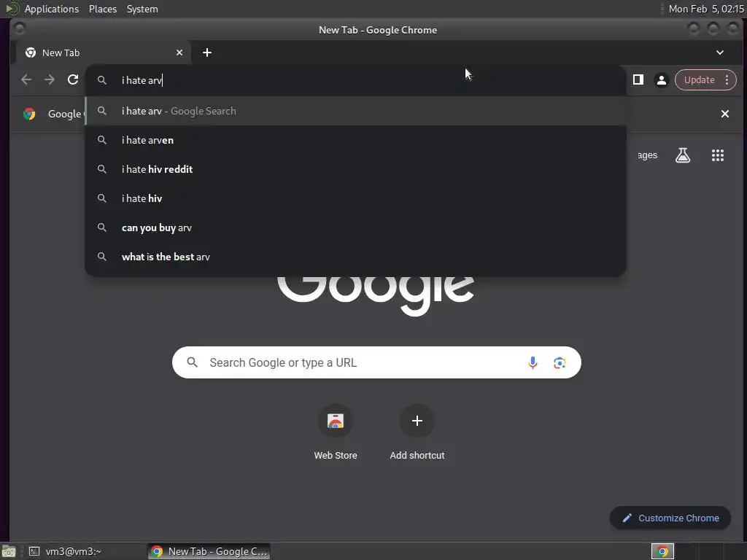
Task: Click the Update button
Action: coord(699,80)
